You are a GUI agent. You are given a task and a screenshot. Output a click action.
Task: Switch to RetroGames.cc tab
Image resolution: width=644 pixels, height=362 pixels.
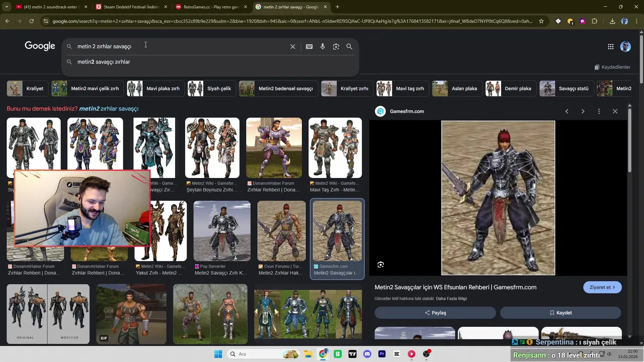(211, 7)
